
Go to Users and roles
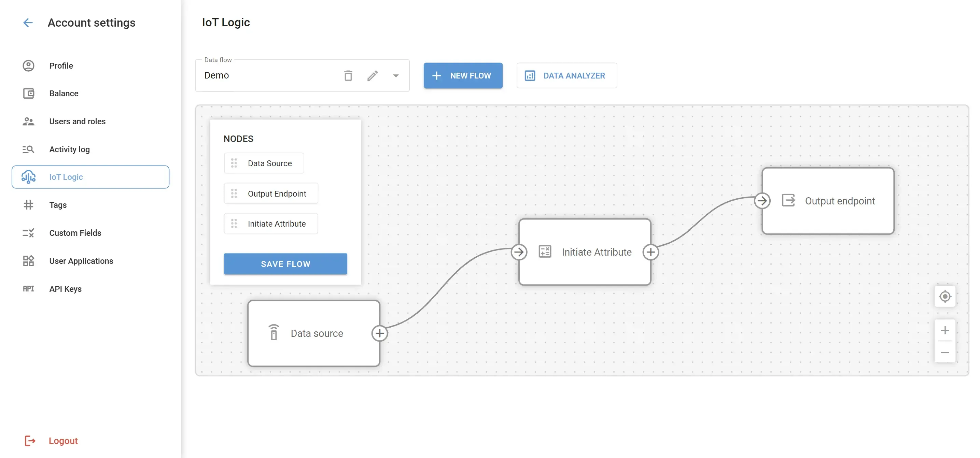pyautogui.click(x=77, y=121)
